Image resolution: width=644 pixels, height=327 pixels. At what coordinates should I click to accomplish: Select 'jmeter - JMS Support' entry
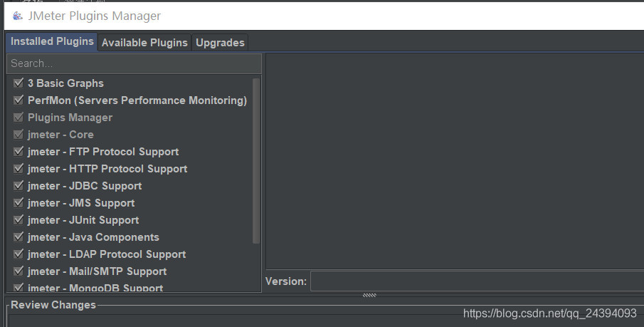coord(81,203)
